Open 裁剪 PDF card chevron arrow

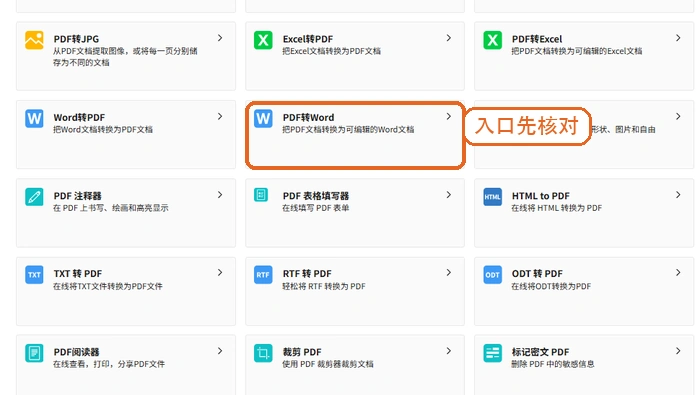(449, 351)
